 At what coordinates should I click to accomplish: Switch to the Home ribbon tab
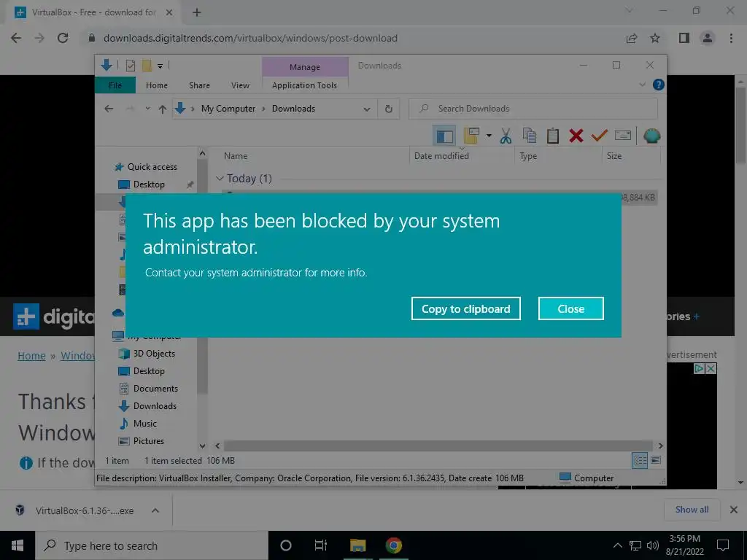point(157,85)
